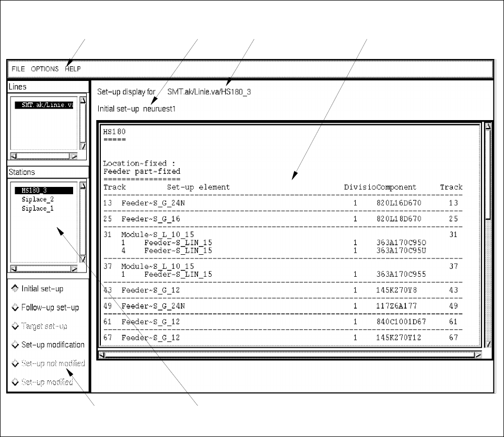Click the Stations list vertical scrollbar
Screen dimensions: 504x437
(x=83, y=222)
